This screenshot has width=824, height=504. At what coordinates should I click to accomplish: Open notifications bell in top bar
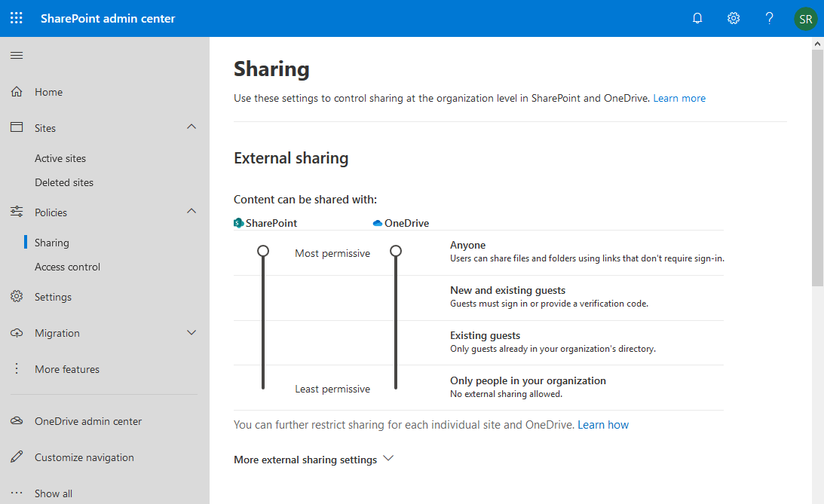tap(697, 18)
